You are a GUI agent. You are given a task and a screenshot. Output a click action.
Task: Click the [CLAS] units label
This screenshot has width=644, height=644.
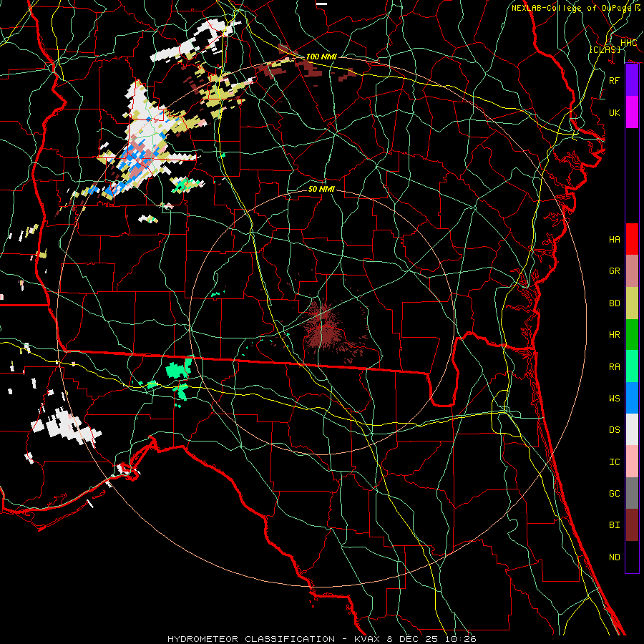click(x=605, y=49)
